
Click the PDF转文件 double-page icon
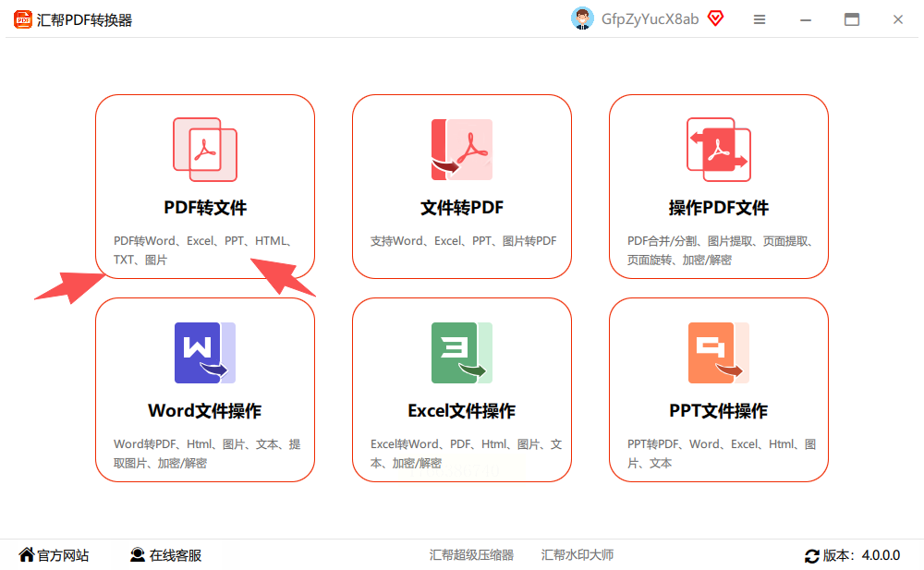tap(205, 150)
